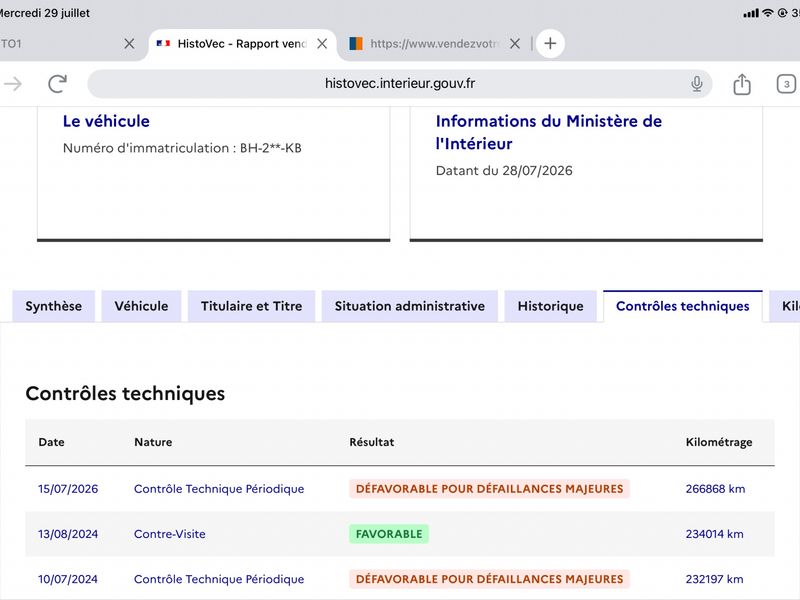Open the Synthèse tab
800x600 pixels.
click(x=54, y=306)
